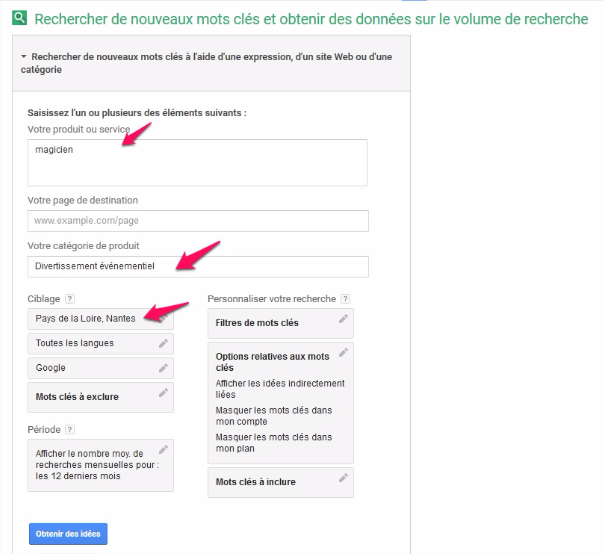Edit 'Filtres de mots clés' pencil icon
Image resolution: width=603 pixels, height=554 pixels.
pos(343,318)
